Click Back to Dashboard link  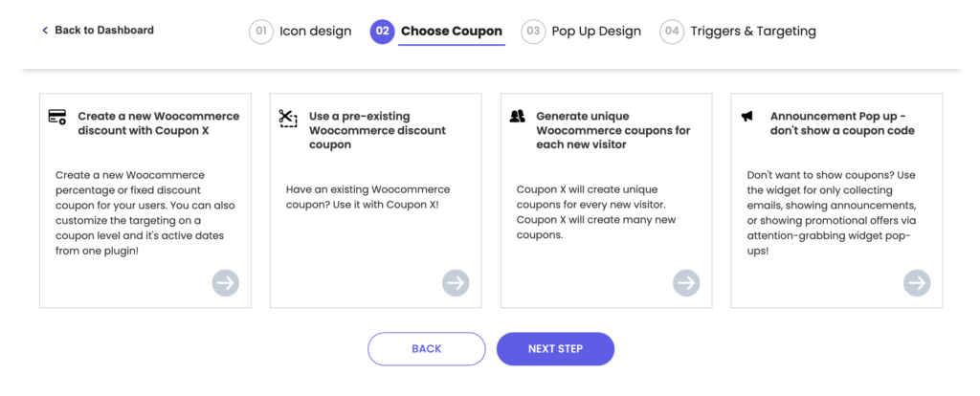98,31
